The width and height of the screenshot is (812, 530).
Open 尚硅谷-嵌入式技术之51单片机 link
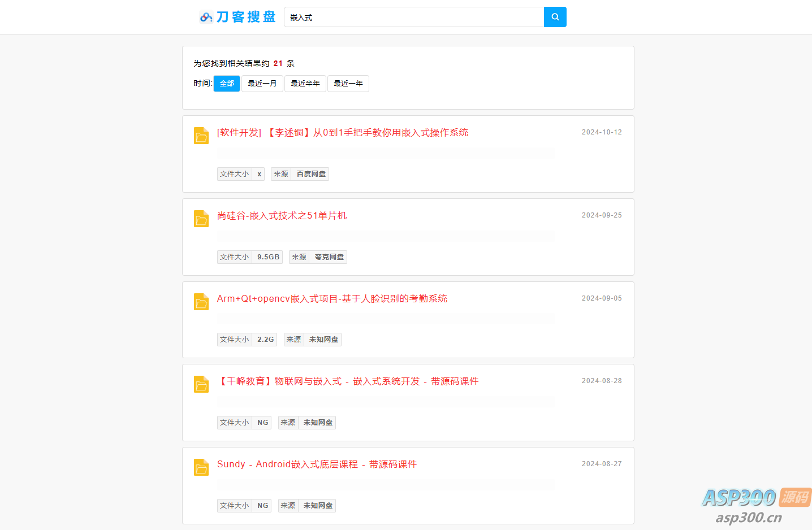pyautogui.click(x=282, y=216)
